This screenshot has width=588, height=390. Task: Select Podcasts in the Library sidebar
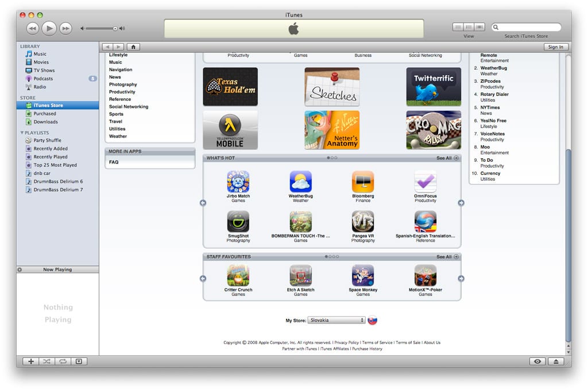click(x=58, y=79)
